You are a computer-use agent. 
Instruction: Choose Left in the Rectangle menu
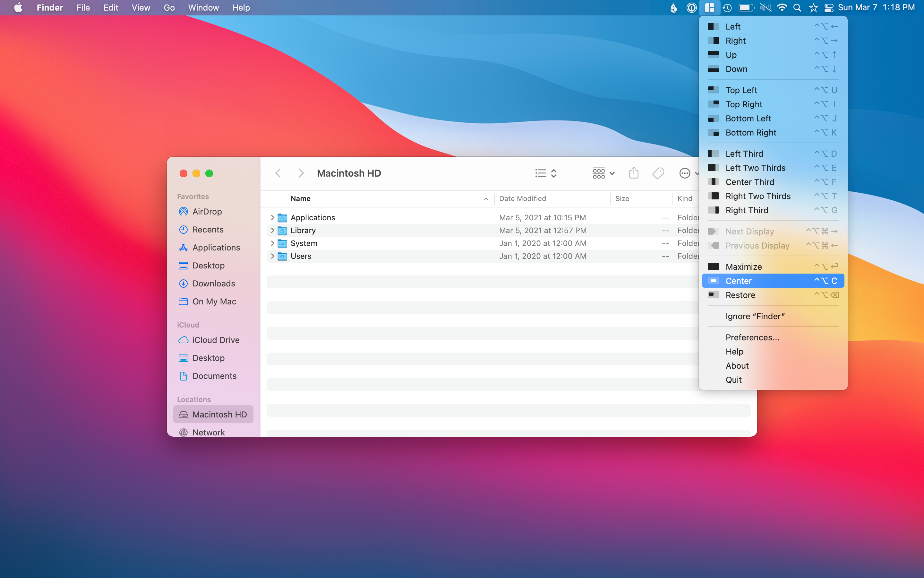773,26
